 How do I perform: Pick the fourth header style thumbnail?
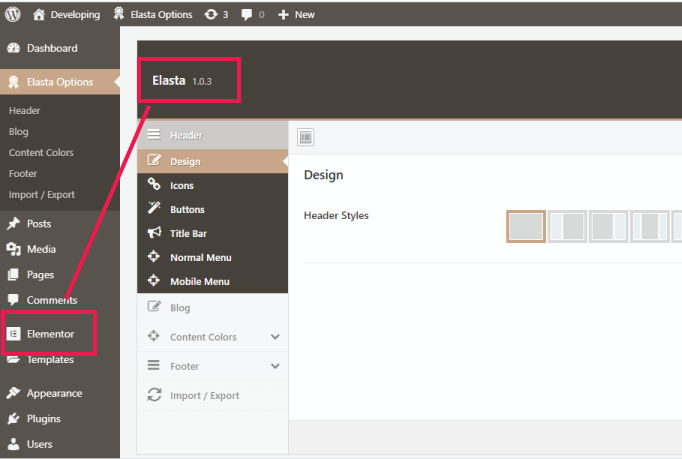click(x=649, y=226)
